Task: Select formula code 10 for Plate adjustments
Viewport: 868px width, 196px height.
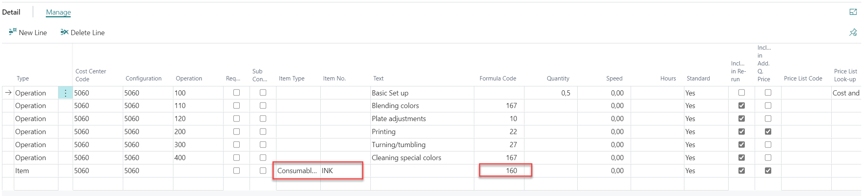Action: pyautogui.click(x=499, y=119)
